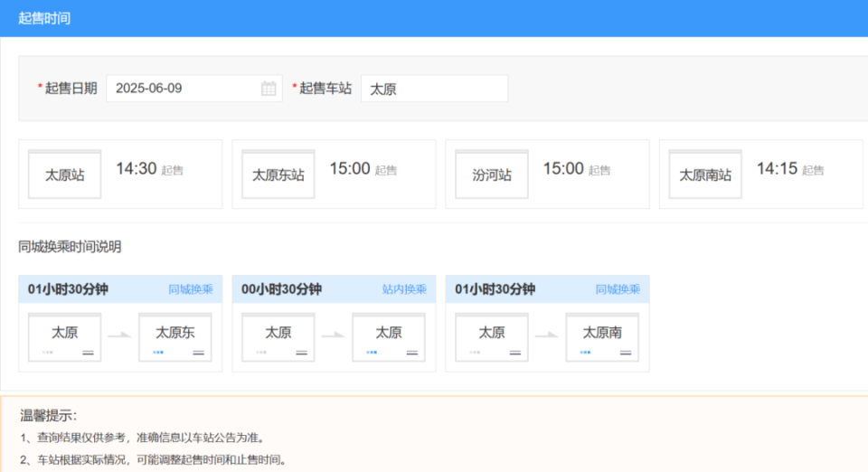Viewport: 868px width, 472px height.
Task: Click the 同城换乘时间说明 heading
Action: pyautogui.click(x=70, y=247)
